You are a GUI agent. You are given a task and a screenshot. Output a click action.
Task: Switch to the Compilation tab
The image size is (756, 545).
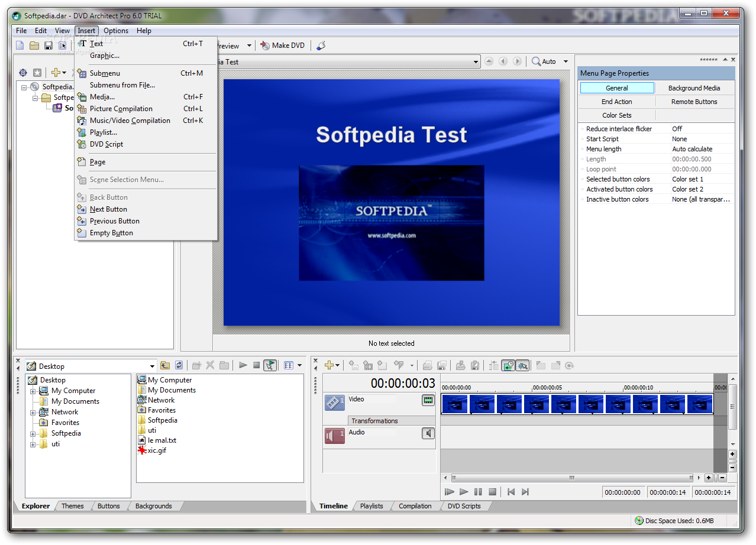coord(415,506)
